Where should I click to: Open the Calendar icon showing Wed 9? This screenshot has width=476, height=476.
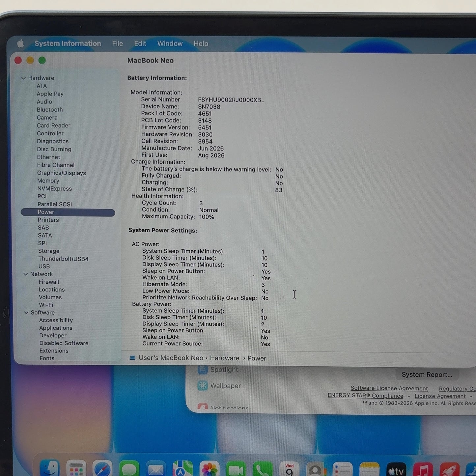coord(289,469)
